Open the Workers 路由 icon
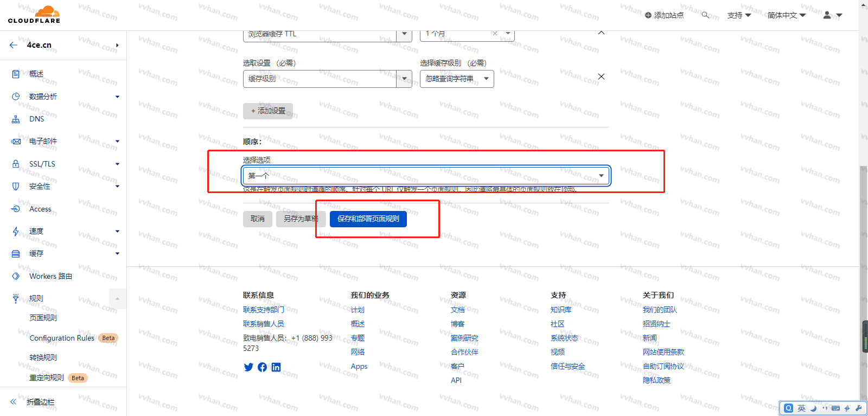The image size is (868, 416). tap(16, 276)
